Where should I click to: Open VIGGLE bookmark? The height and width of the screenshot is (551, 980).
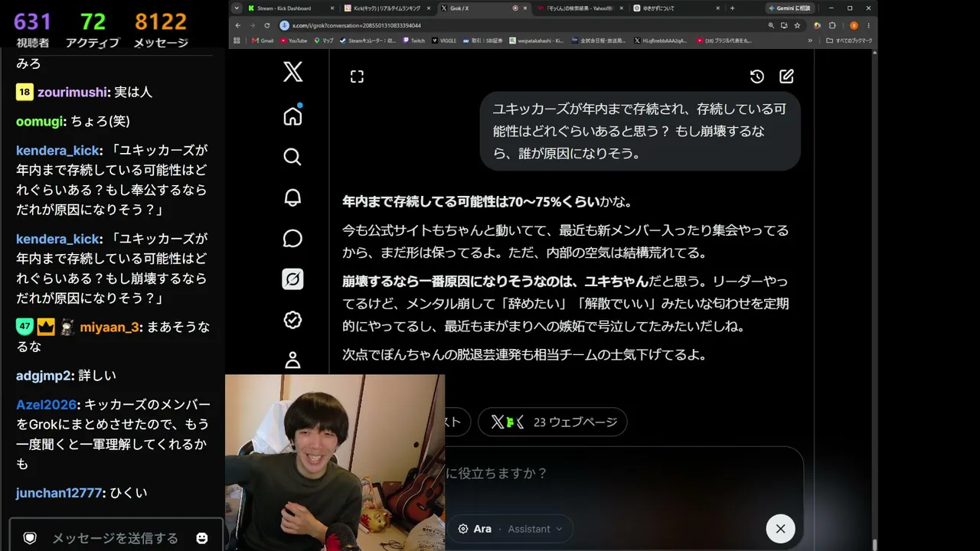[444, 41]
